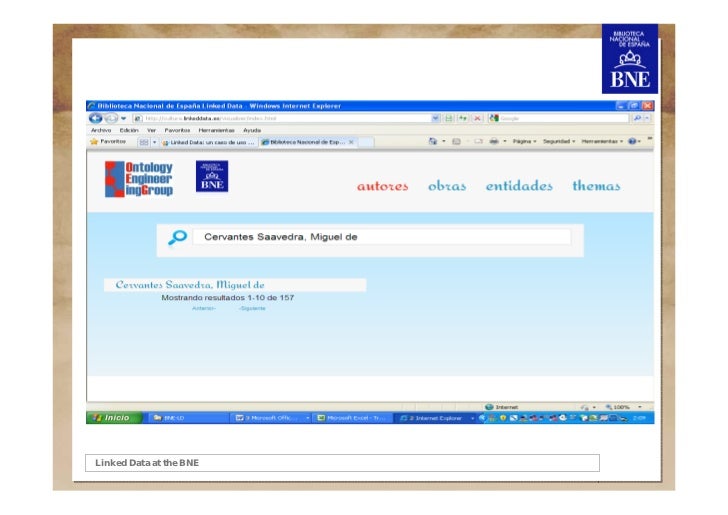728x515 pixels.
Task: Open the Ver menu
Action: click(151, 130)
